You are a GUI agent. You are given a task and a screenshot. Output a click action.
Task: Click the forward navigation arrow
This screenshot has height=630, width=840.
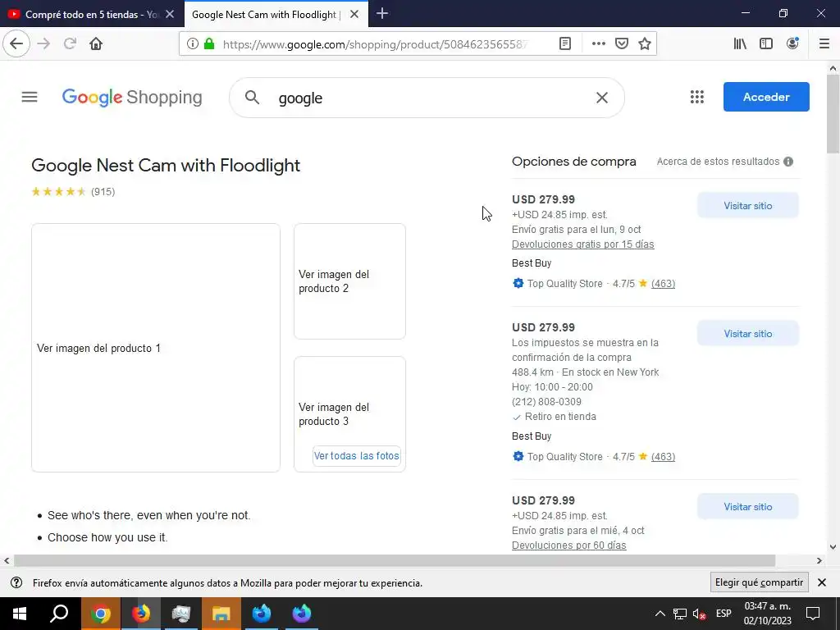[x=43, y=43]
